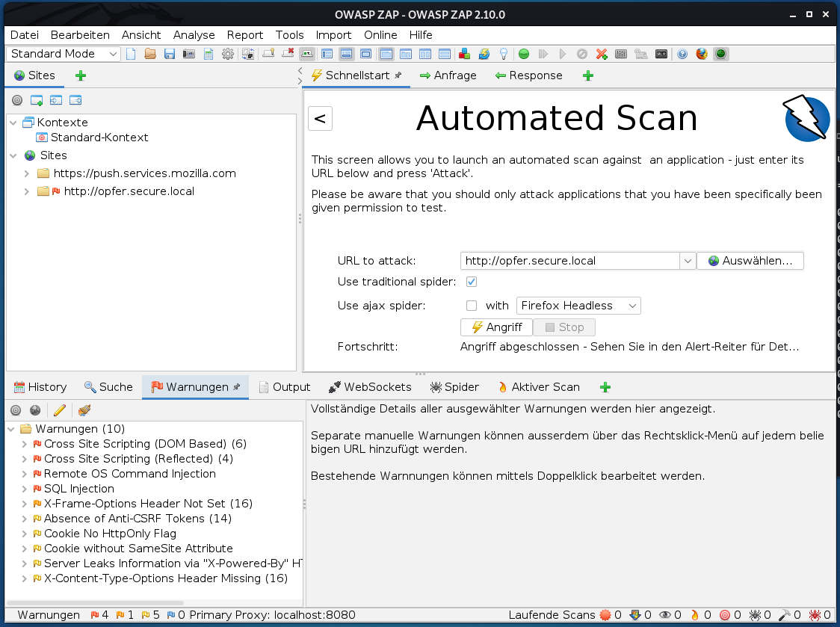The height and width of the screenshot is (627, 840).
Task: Enable the Use ajax spider checkbox
Action: [x=472, y=306]
